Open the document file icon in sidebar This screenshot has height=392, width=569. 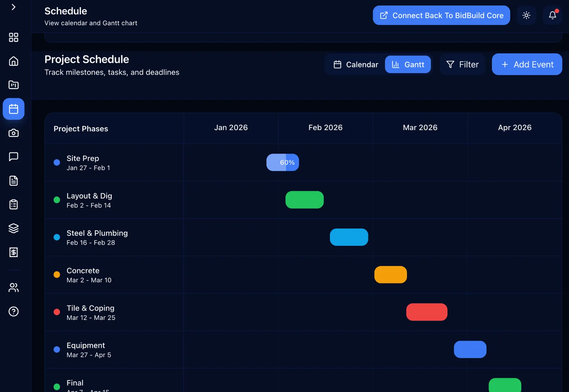pos(14,181)
